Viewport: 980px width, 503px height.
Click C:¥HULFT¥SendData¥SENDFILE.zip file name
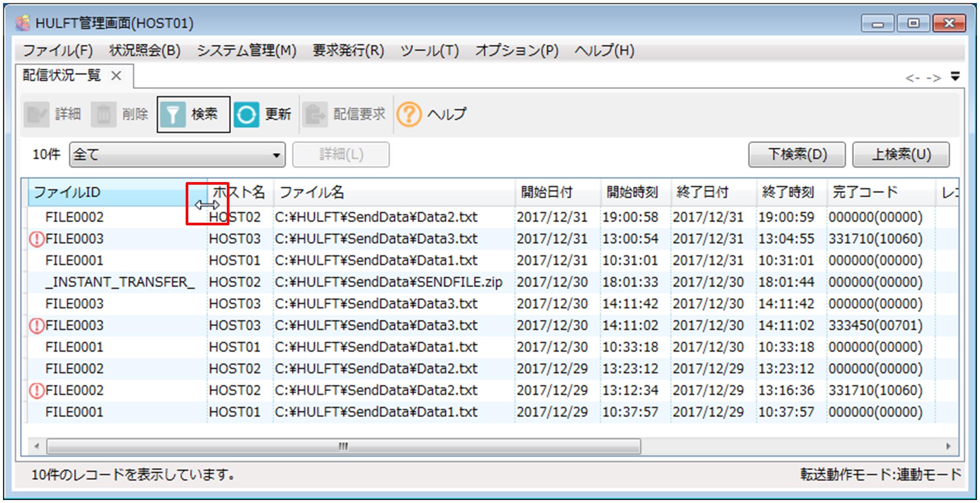(x=388, y=282)
